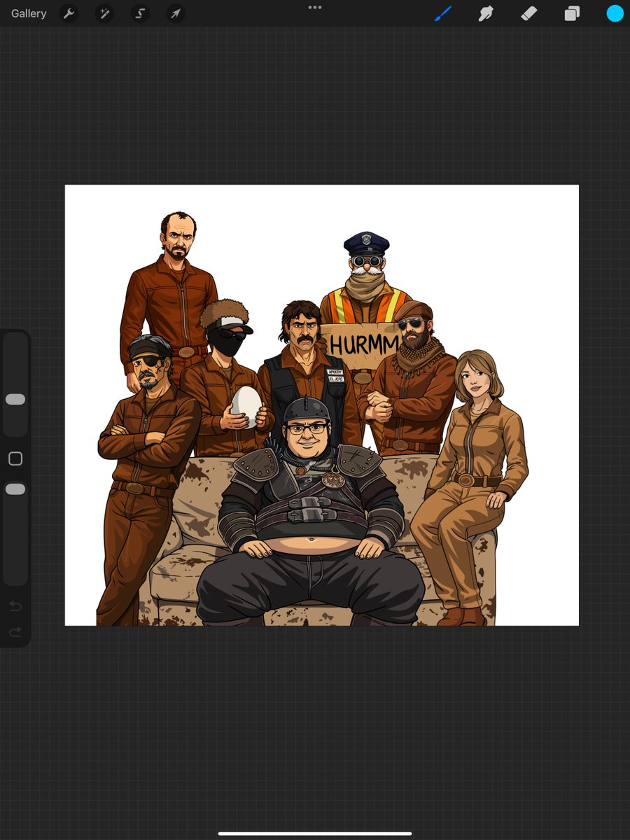This screenshot has height=840, width=630.
Task: Select the Brush tool
Action: pos(443,13)
